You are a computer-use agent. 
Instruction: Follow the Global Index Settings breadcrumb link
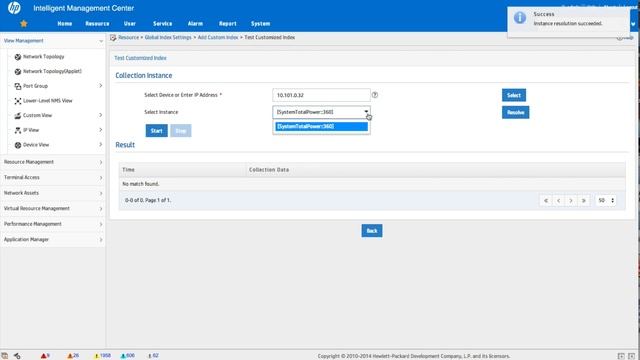point(168,38)
